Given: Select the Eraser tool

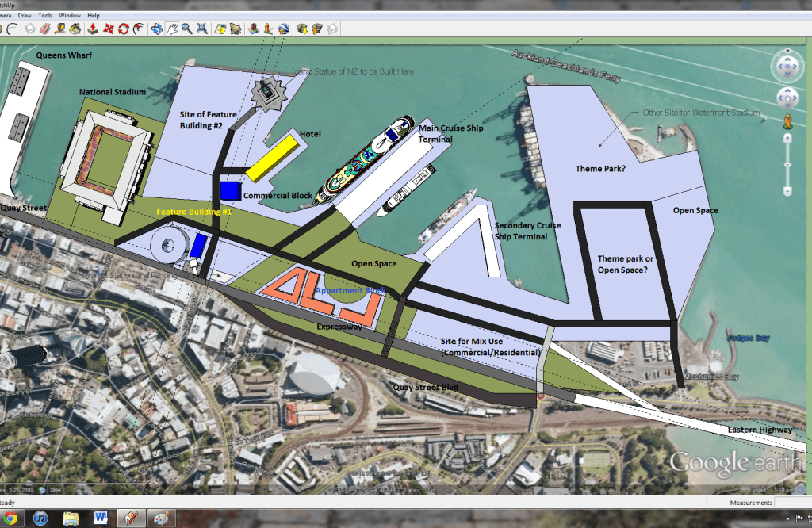Looking at the screenshot, I should [x=45, y=29].
